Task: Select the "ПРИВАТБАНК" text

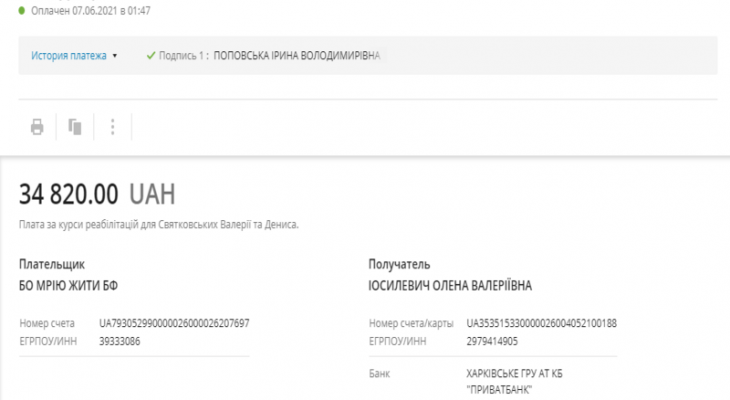Action: 499,389
